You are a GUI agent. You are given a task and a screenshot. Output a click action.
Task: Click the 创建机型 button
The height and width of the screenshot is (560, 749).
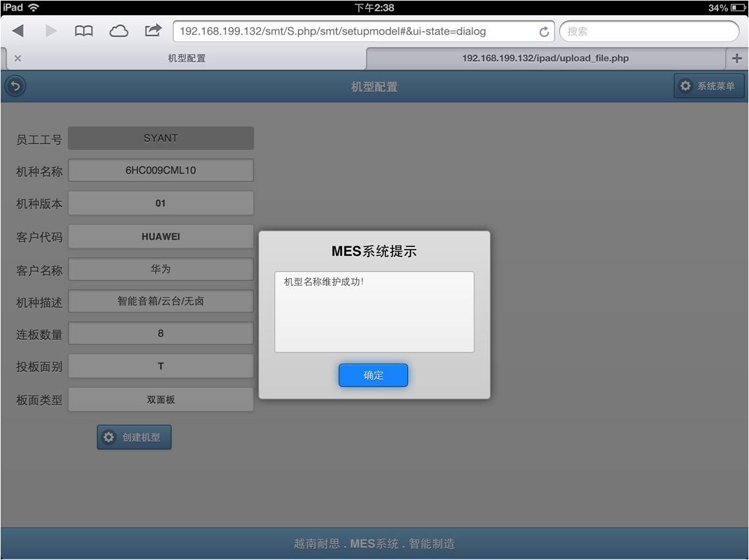point(134,437)
